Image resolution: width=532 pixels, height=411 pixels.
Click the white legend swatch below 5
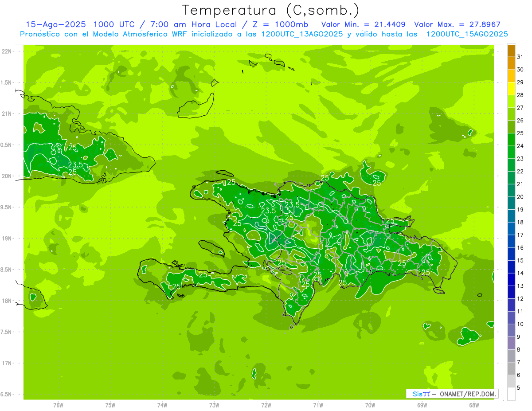pyautogui.click(x=511, y=394)
